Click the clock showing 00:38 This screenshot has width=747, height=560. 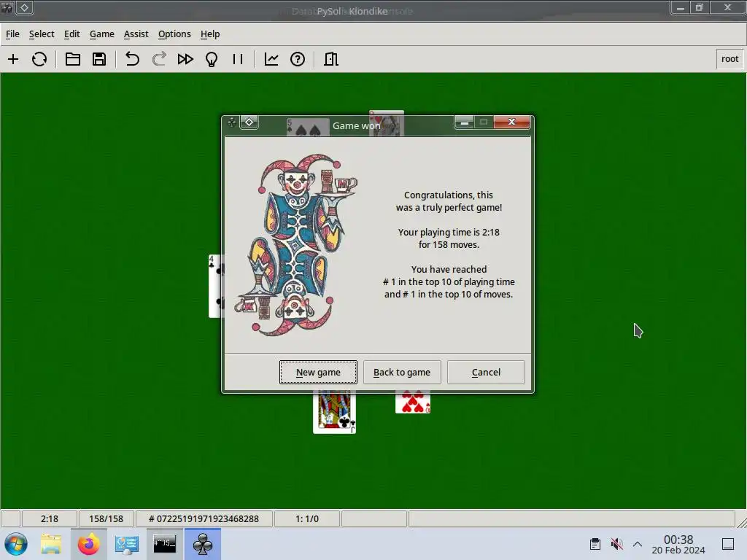click(678, 544)
